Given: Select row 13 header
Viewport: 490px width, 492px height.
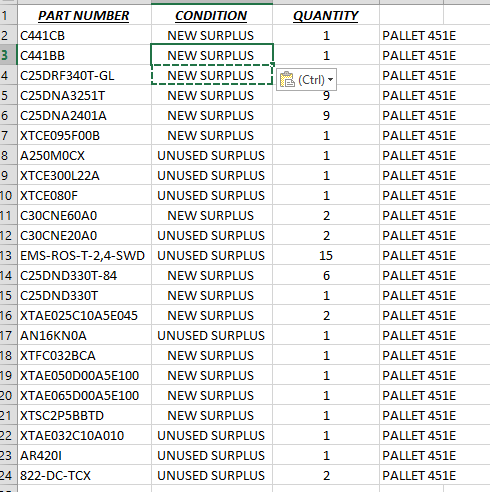Looking at the screenshot, I should click(8, 255).
